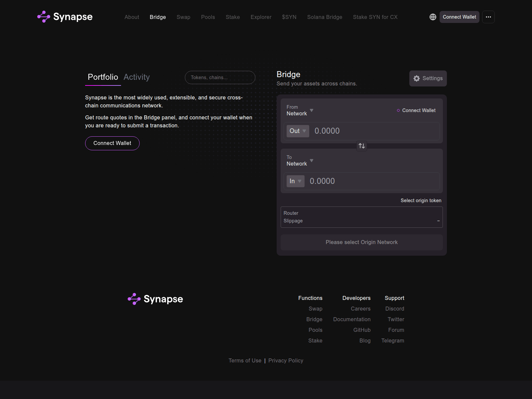Expand the From Network dropdown
Screen dimensions: 532x399
click(300, 110)
